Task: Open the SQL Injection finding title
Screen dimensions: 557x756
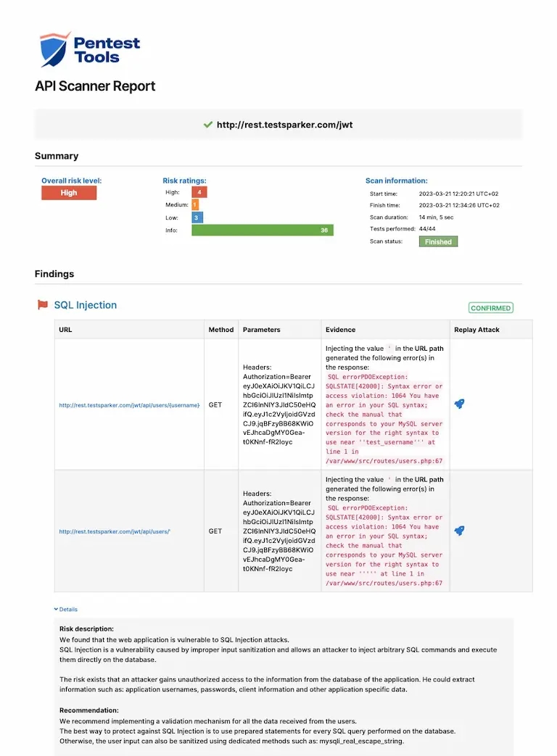Action: 86,305
